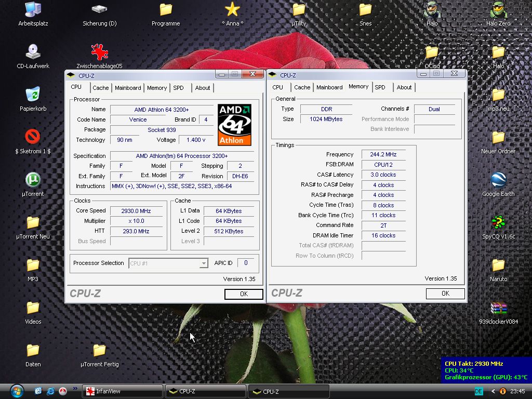
Task: Switch to first CPU-Z taskbar button
Action: click(206, 391)
